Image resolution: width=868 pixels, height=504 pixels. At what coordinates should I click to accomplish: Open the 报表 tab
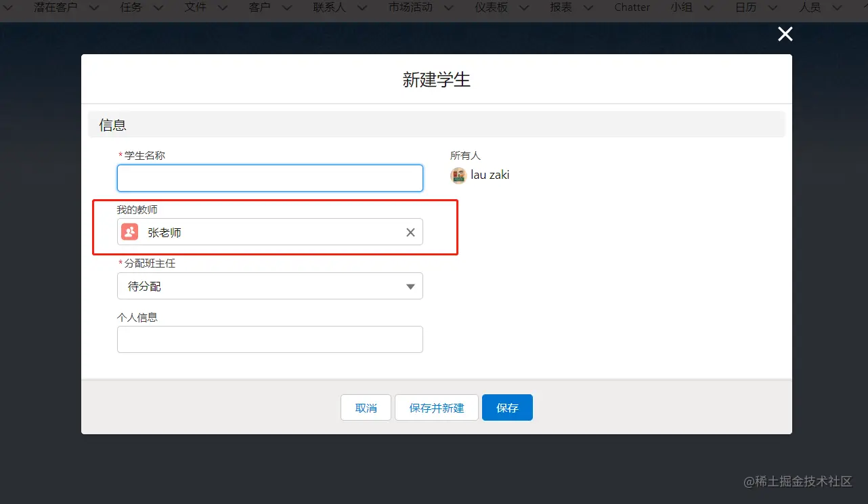[561, 7]
